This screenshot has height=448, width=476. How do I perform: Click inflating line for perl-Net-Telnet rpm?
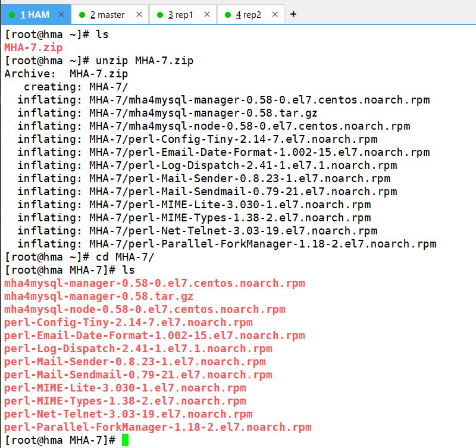(198, 231)
